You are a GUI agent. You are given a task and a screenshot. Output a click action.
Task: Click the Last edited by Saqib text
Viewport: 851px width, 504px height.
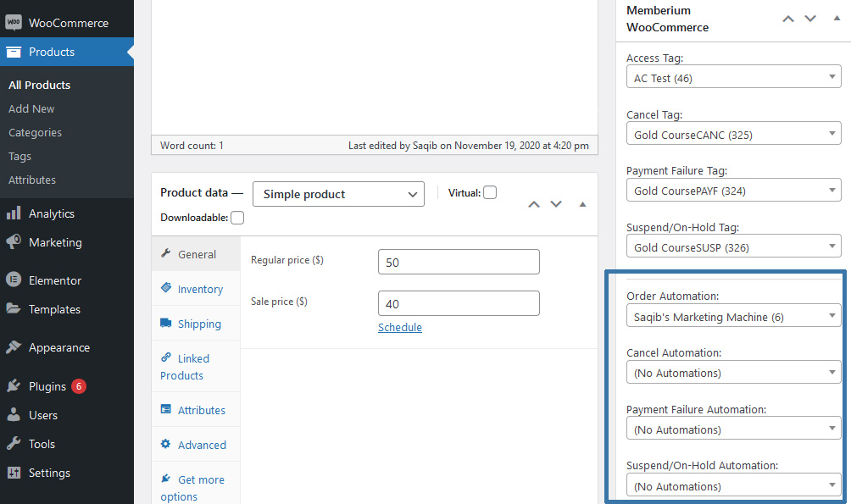469,146
